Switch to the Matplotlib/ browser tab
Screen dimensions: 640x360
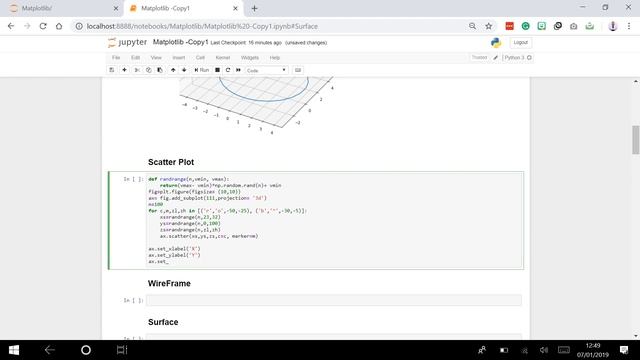point(61,8)
